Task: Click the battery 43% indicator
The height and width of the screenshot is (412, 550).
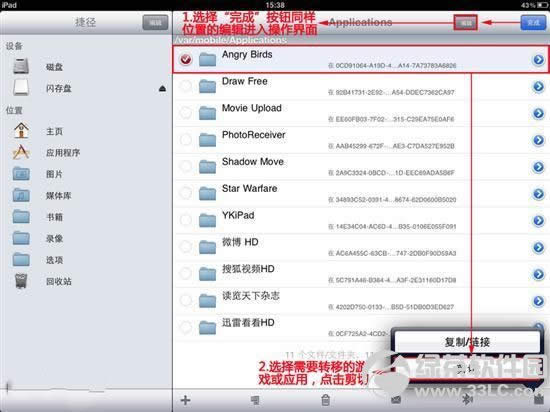Action: click(x=535, y=5)
